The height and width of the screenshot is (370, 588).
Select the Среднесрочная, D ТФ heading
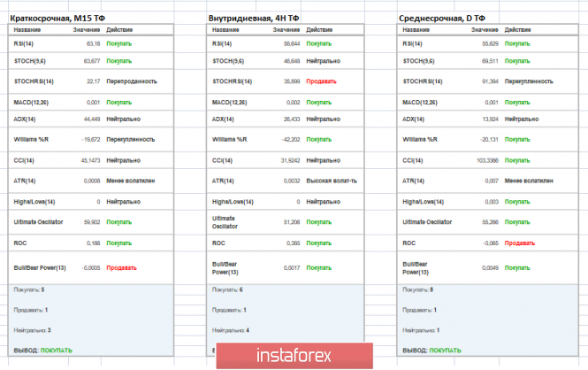click(x=442, y=18)
